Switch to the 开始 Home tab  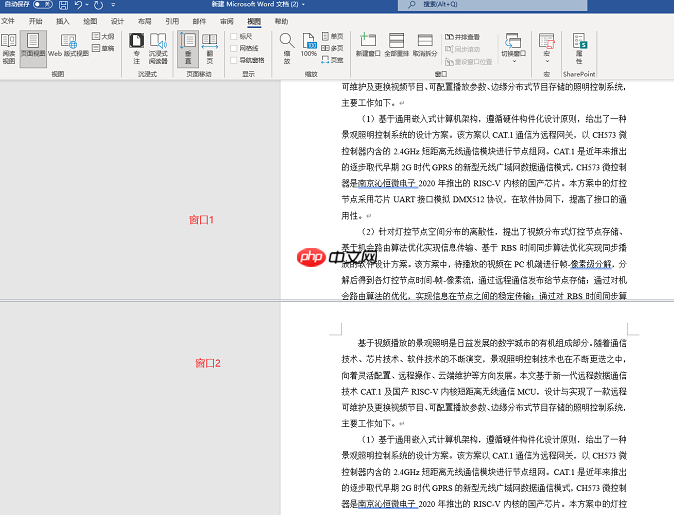tap(35, 21)
